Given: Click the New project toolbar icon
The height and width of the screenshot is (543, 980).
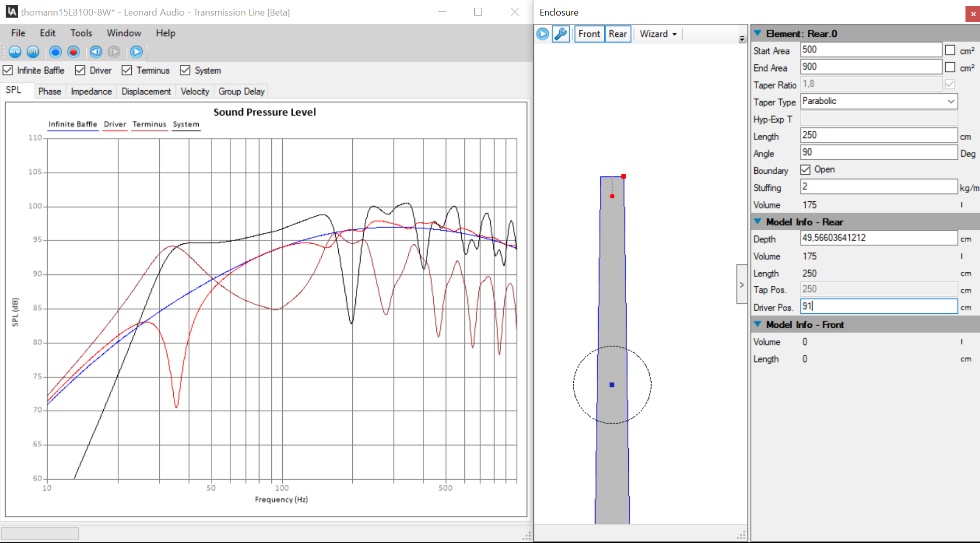Looking at the screenshot, I should click(x=15, y=52).
